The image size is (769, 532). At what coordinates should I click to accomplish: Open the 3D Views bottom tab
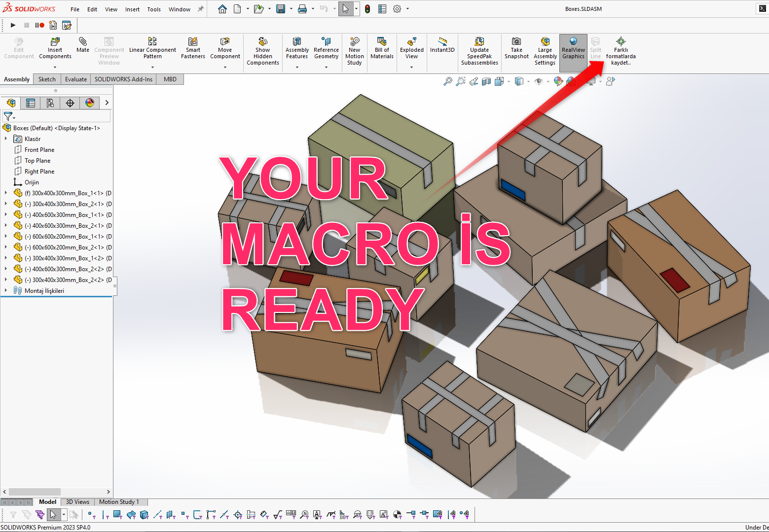(x=77, y=502)
